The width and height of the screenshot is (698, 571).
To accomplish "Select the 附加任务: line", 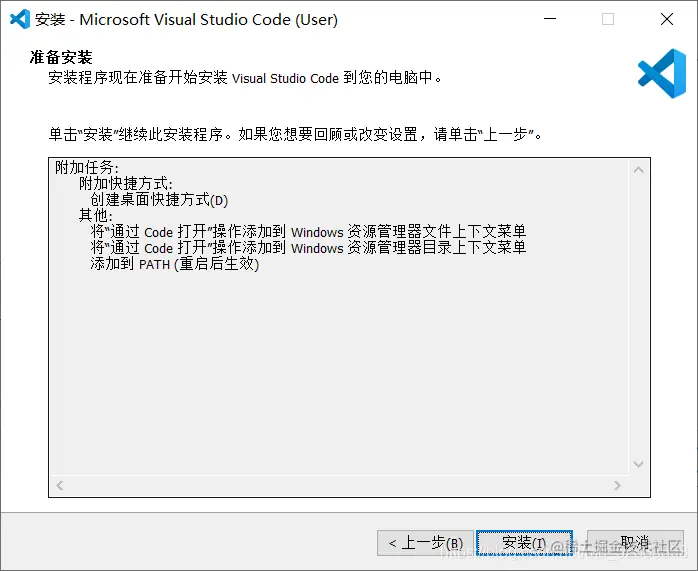I will [x=87, y=168].
